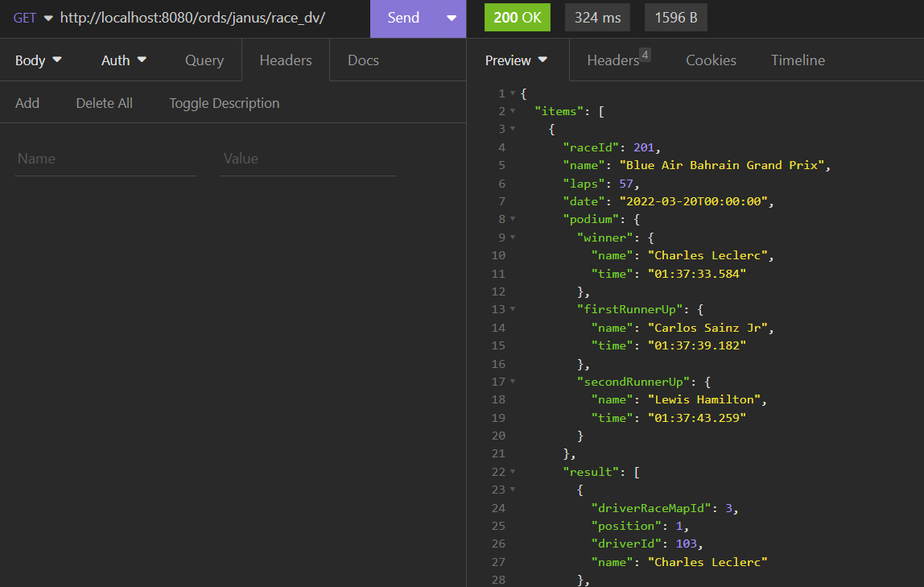
Task: Click the "items" key
Action: [559, 111]
